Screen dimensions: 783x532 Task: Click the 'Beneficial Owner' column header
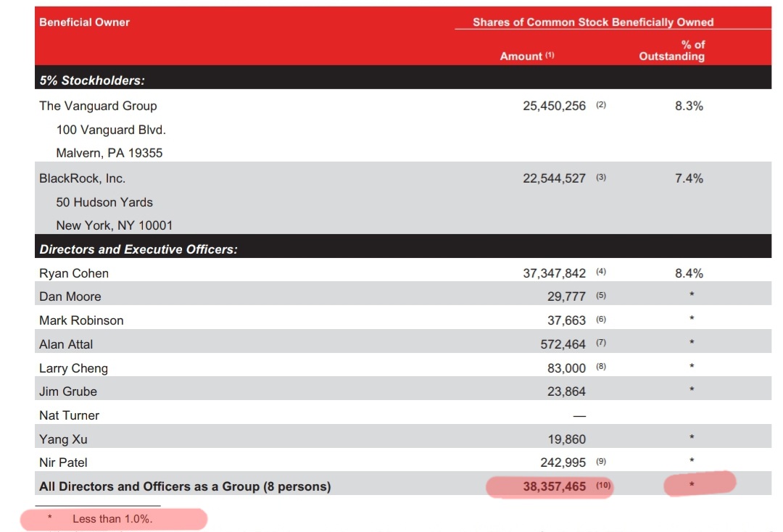[x=84, y=22]
